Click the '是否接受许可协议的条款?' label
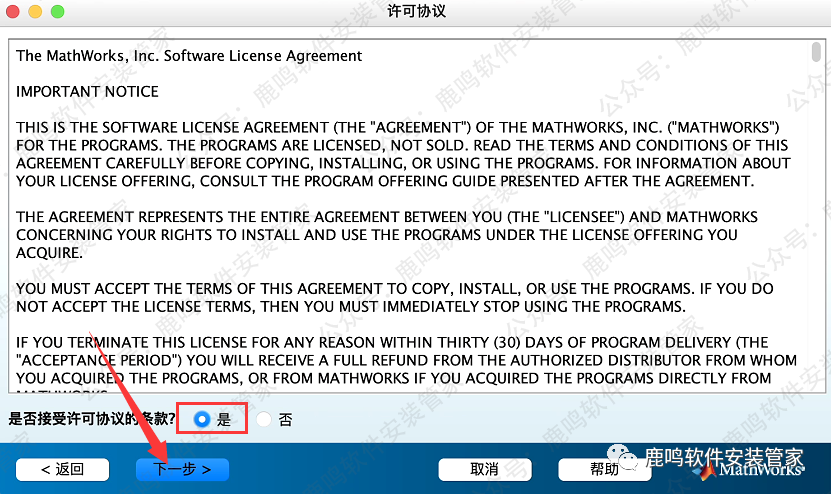 [x=92, y=419]
